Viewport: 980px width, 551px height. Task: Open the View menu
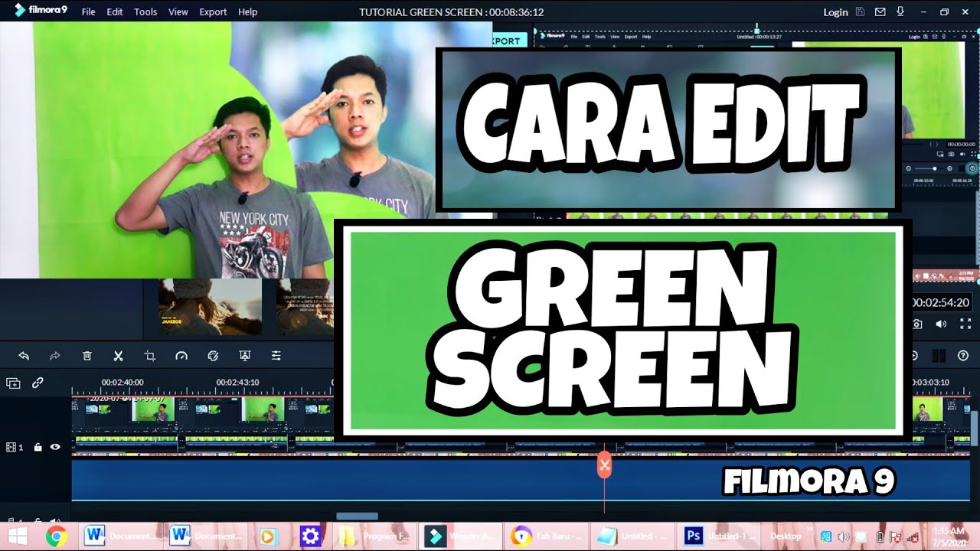(178, 12)
